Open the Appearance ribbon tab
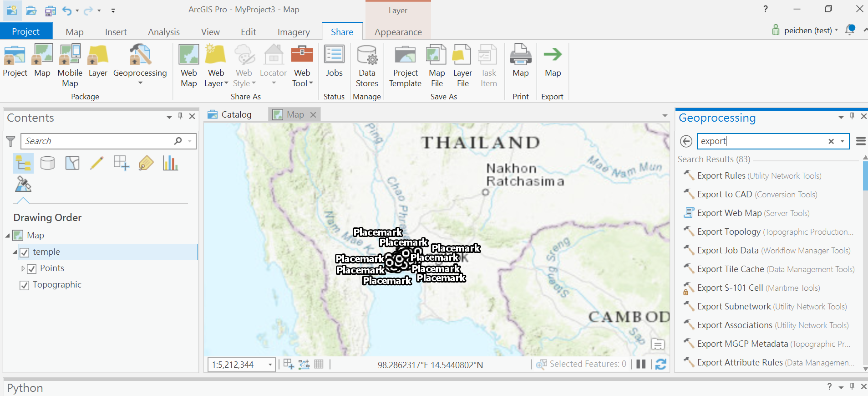 point(398,32)
